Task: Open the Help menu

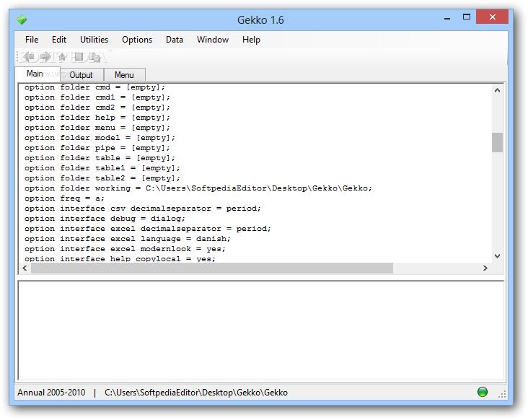Action: pyautogui.click(x=251, y=40)
